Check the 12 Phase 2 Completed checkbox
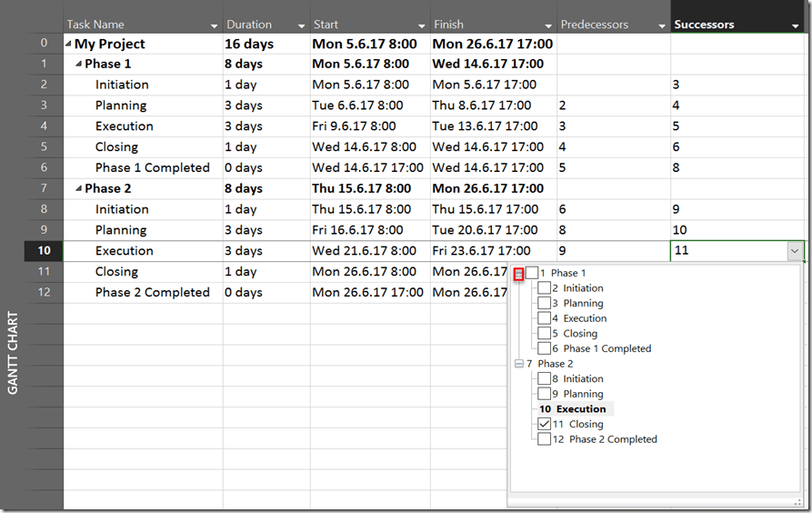This screenshot has width=812, height=513. pos(544,439)
